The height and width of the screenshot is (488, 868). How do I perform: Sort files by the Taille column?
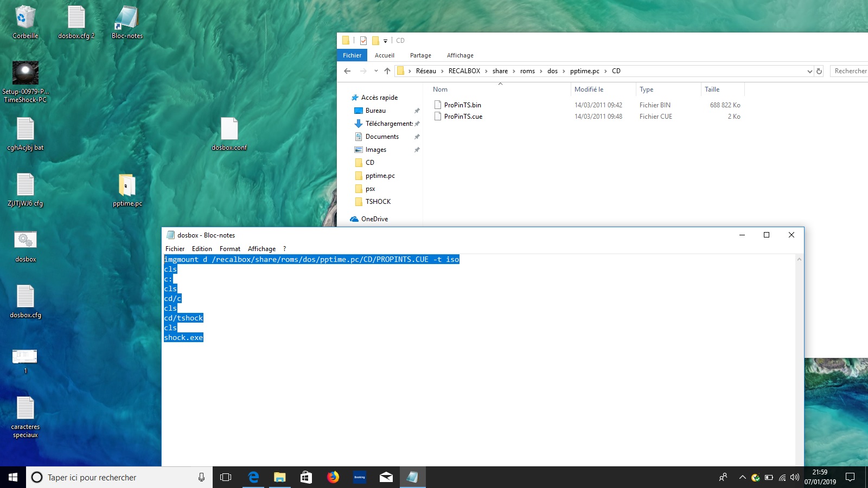click(723, 89)
